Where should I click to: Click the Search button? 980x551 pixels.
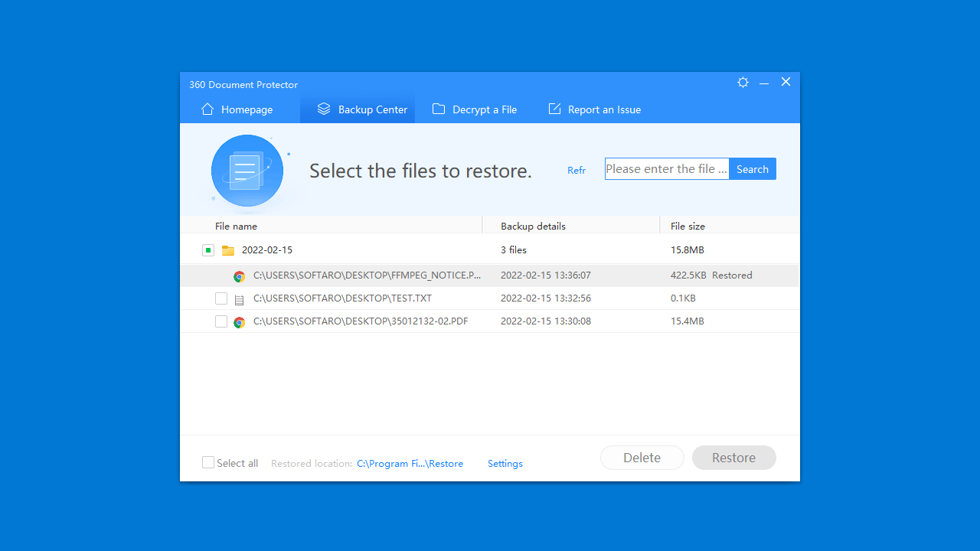click(753, 169)
